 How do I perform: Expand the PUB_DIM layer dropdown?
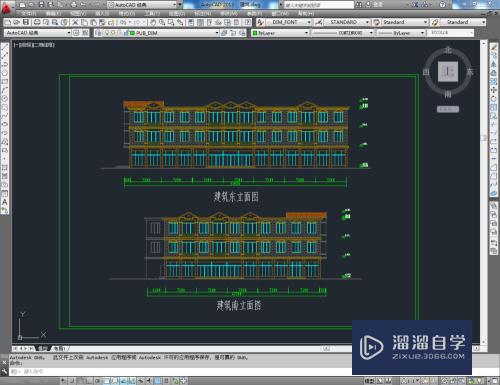217,33
